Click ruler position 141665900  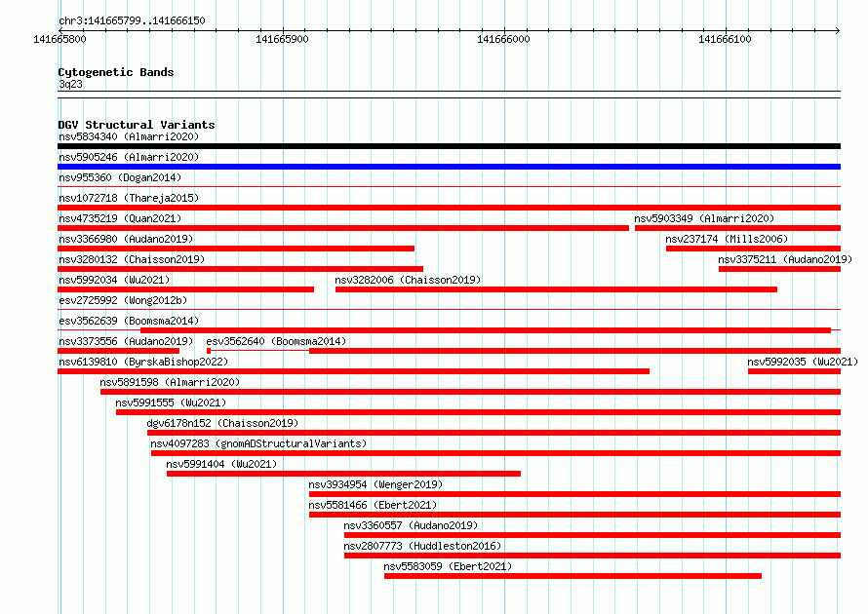pyautogui.click(x=282, y=39)
